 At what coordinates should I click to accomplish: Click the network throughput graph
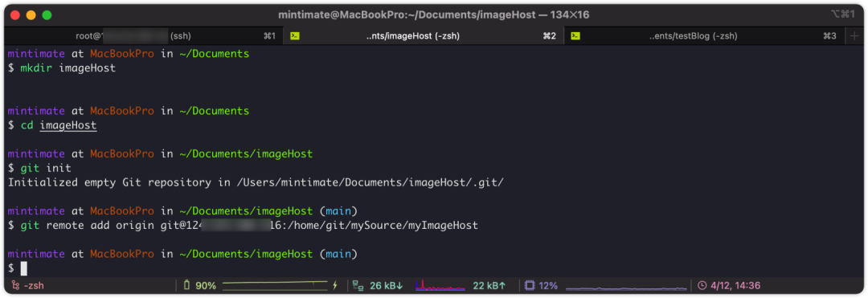click(x=440, y=286)
